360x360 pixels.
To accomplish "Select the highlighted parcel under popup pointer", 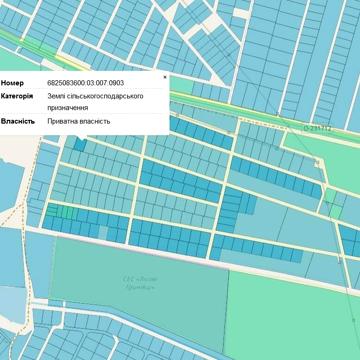I will [x=80, y=145].
